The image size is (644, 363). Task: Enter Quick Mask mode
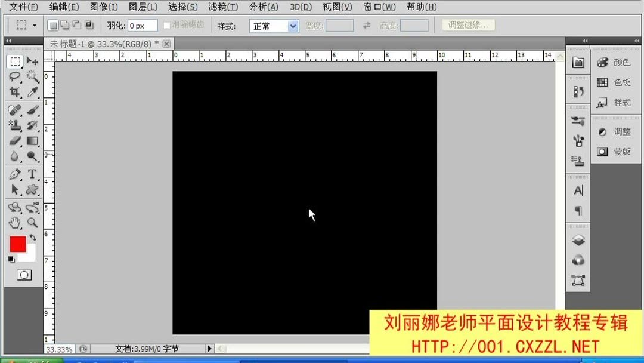23,276
